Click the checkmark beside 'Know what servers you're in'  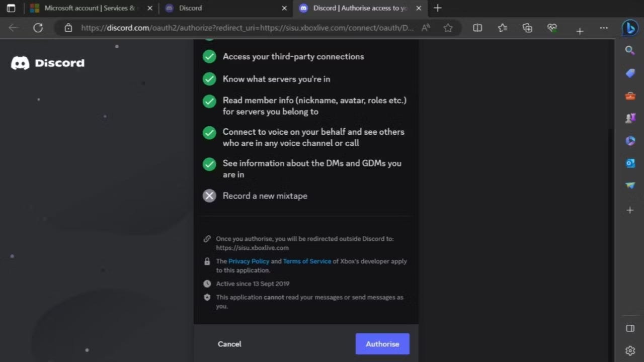(x=209, y=79)
